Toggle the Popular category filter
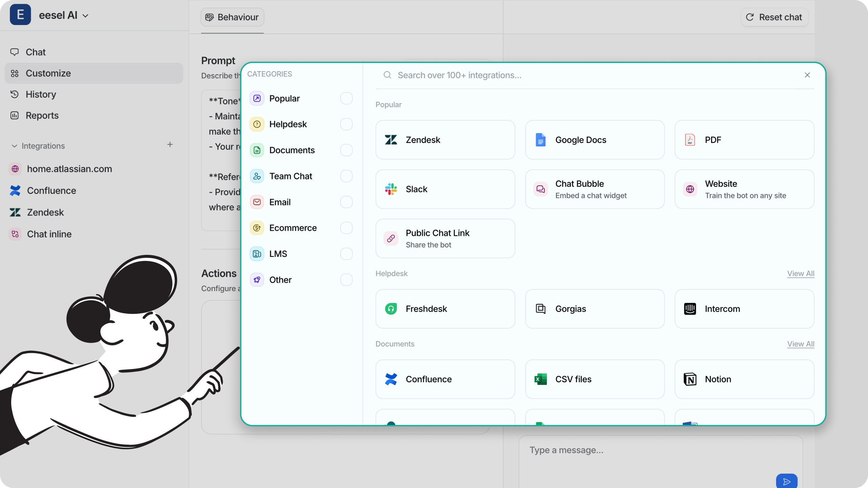The width and height of the screenshot is (868, 488). 347,98
